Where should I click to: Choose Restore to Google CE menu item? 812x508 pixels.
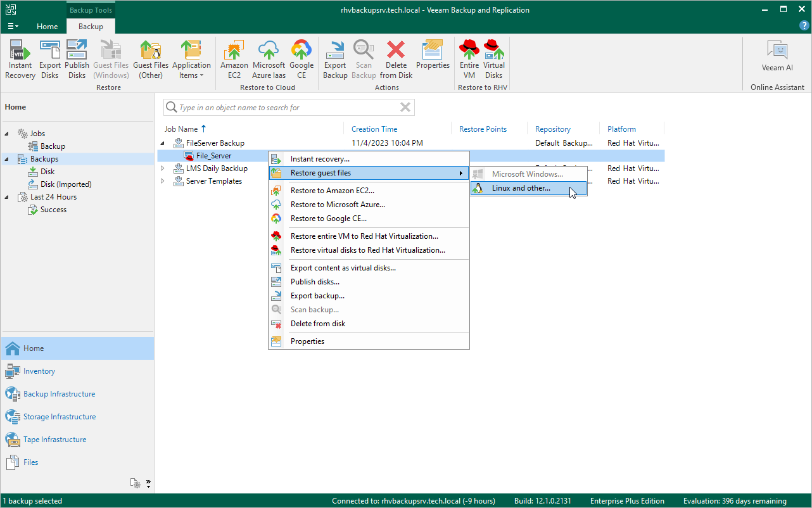pos(369,219)
